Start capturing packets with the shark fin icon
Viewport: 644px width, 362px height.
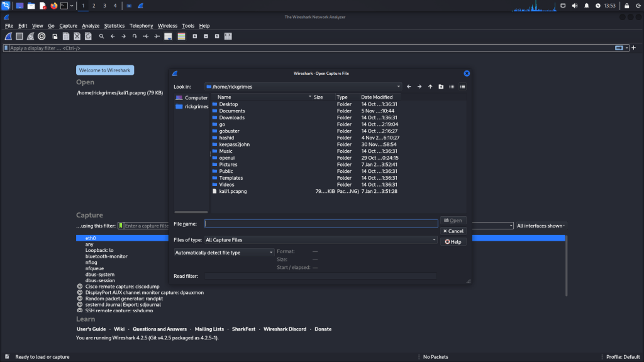[8, 36]
